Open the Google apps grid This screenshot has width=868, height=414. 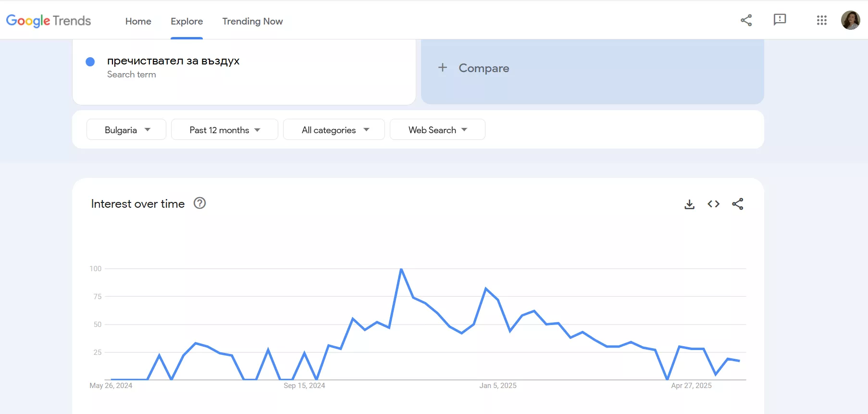(821, 20)
